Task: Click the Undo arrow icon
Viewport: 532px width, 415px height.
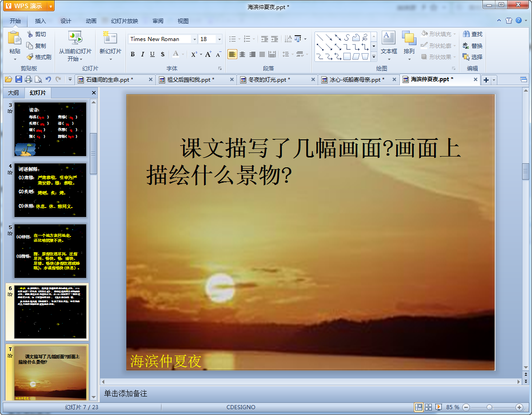Action: 48,79
